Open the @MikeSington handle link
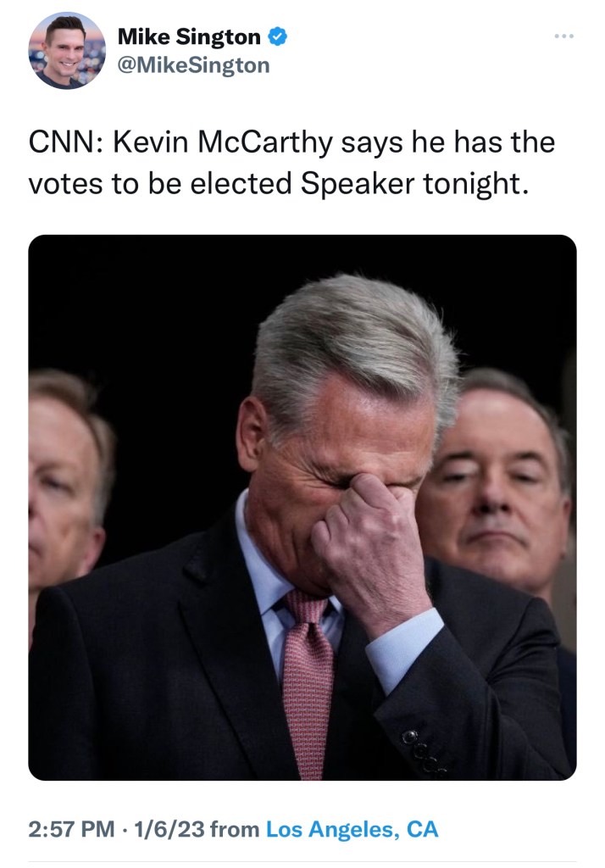605x868 pixels. point(193,65)
